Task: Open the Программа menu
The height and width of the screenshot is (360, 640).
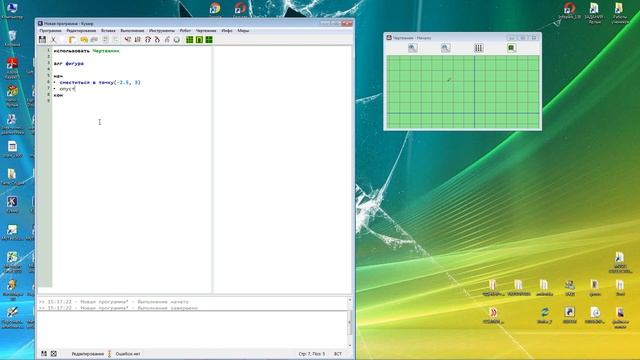Action: (x=50, y=31)
